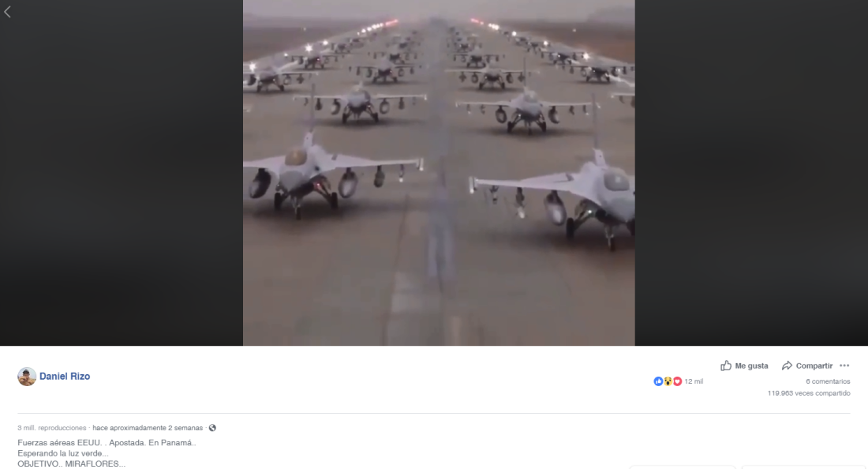Click the Compartir button label

click(814, 366)
